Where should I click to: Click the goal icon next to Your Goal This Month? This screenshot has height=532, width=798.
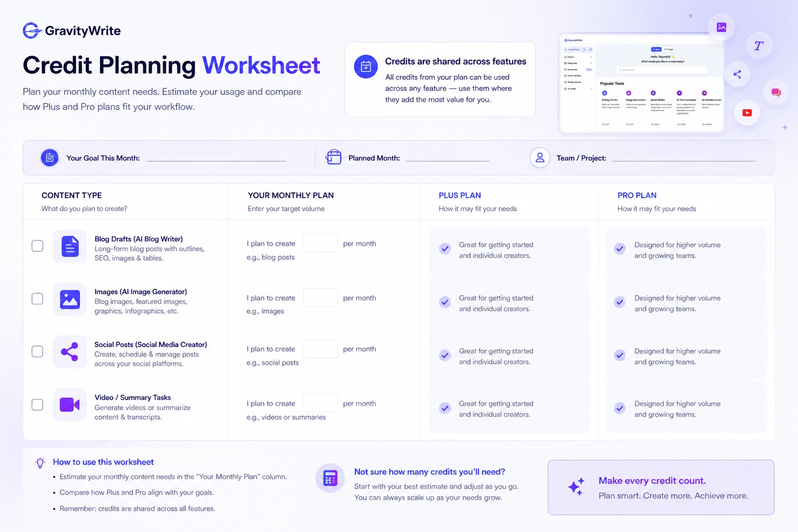click(50, 157)
